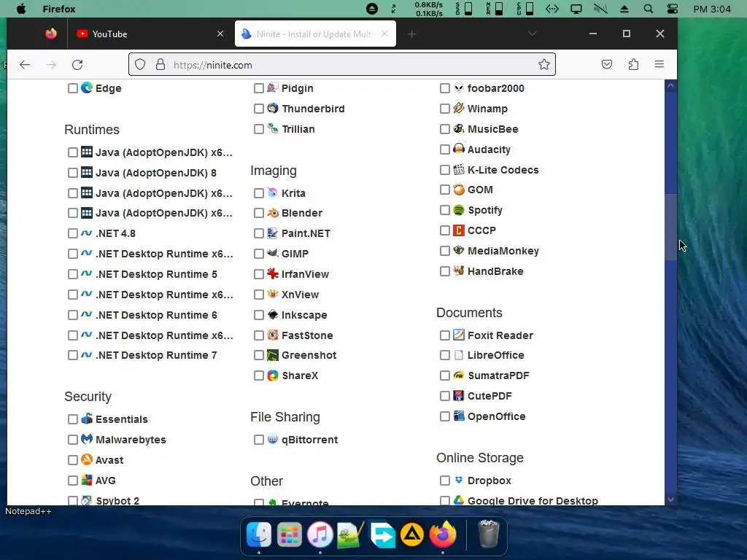Click the HandBrake app icon
The image size is (747, 560).
click(458, 271)
